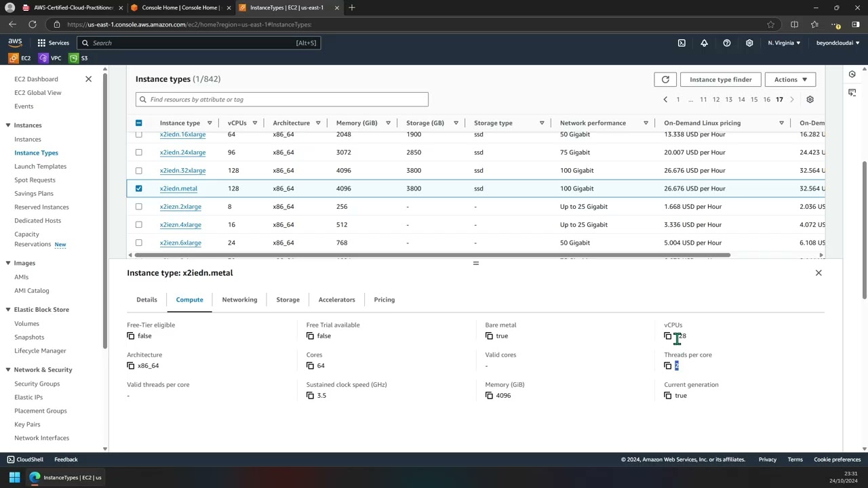
Task: Collapse the Instances sidebar section
Action: coord(8,125)
